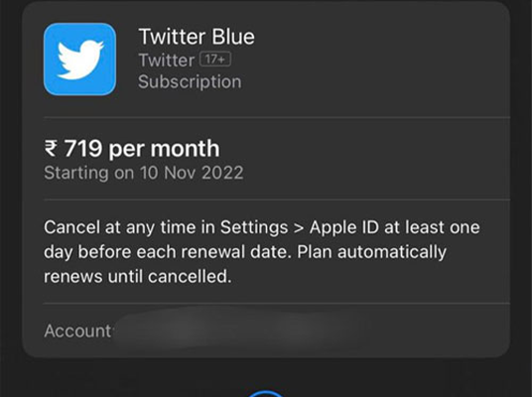Tap the word Settings in cancel instructions
Image resolution: width=532 pixels, height=397 pixels.
point(254,227)
